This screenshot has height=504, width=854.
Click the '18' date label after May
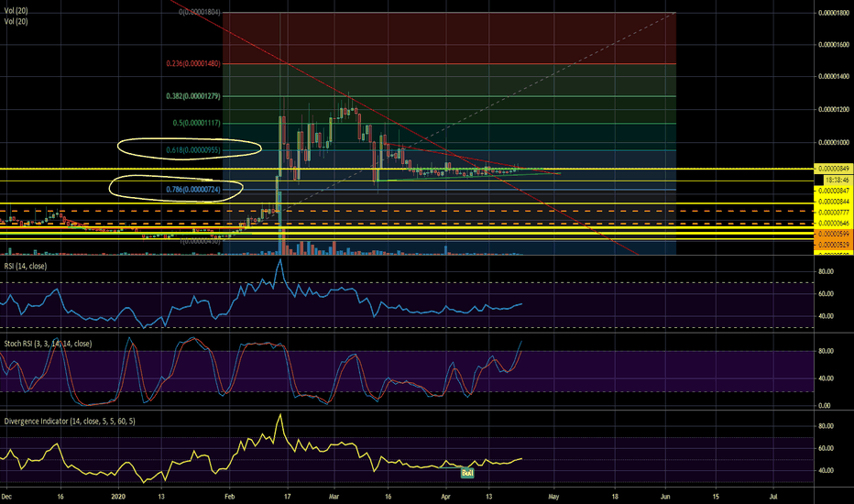[x=615, y=497]
